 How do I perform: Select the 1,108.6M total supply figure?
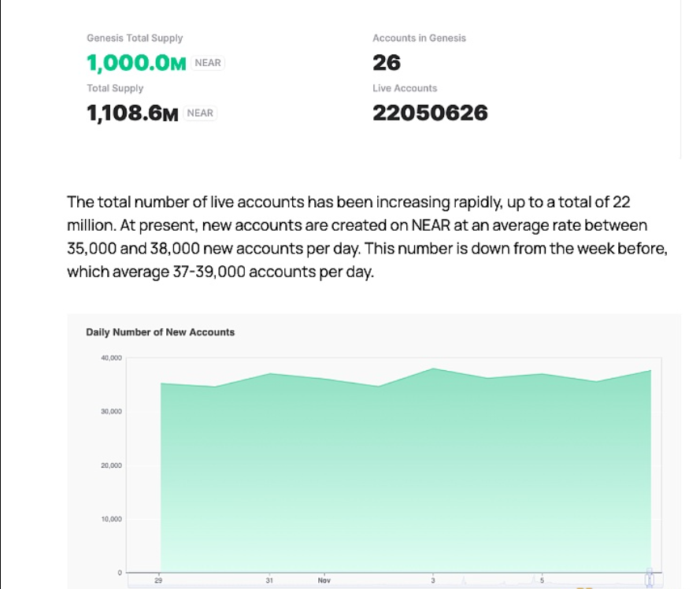pos(132,114)
